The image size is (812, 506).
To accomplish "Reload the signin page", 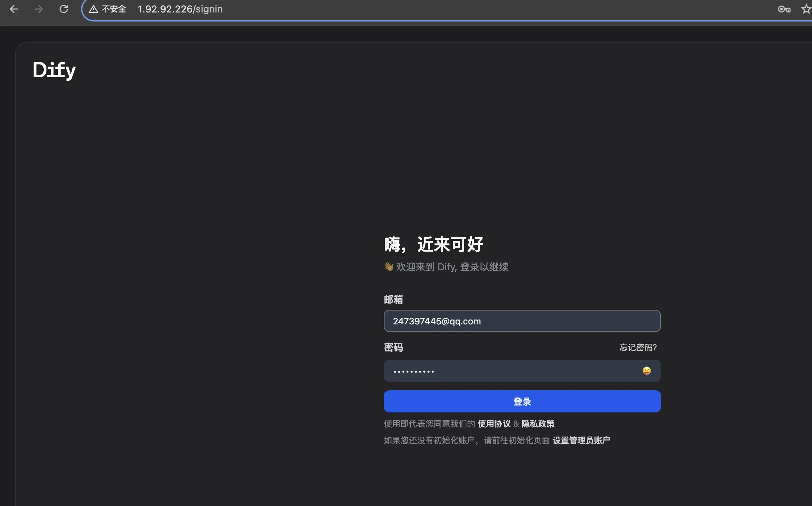I will tap(64, 9).
